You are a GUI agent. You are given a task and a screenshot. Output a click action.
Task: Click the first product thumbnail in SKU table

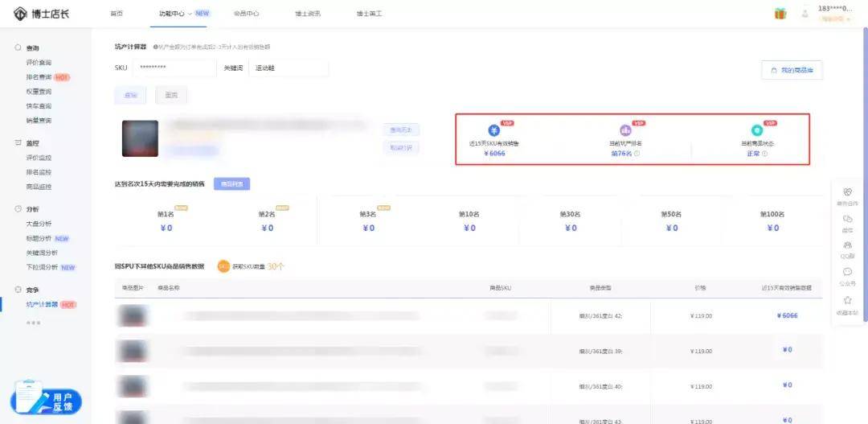tap(132, 315)
